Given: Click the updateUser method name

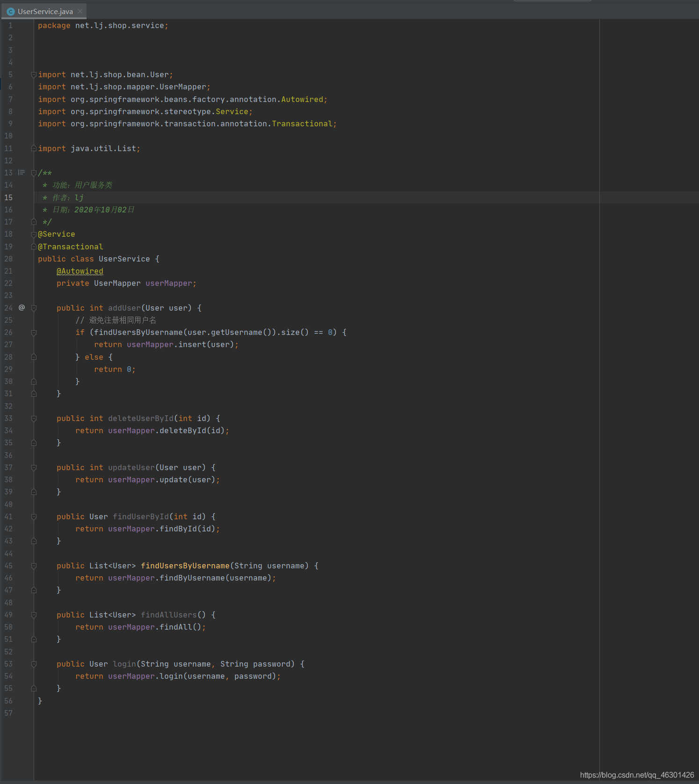Looking at the screenshot, I should click(131, 468).
